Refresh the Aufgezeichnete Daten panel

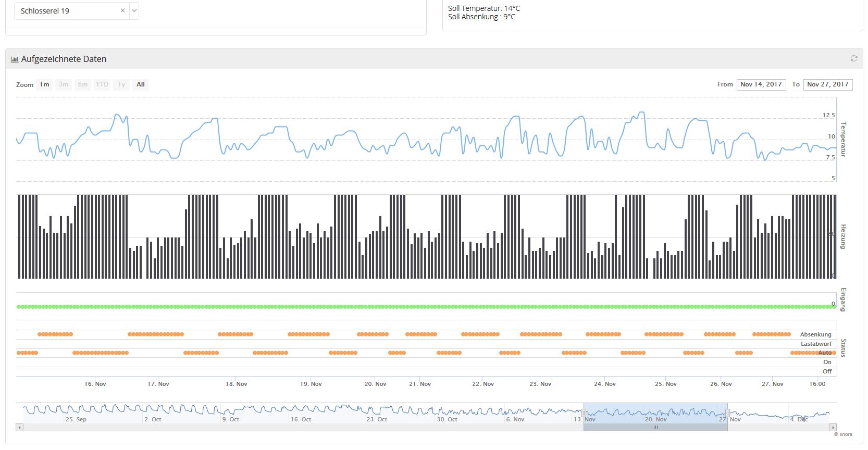(x=854, y=58)
